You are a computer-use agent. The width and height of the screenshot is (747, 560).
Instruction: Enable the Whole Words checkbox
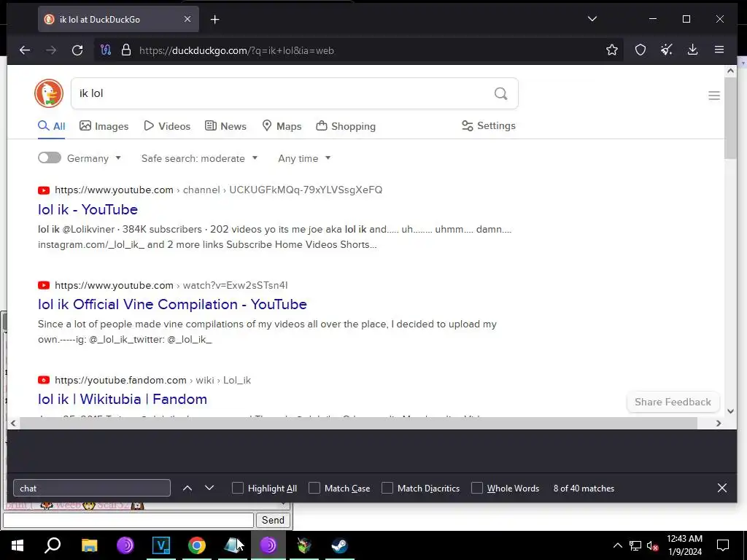click(477, 488)
